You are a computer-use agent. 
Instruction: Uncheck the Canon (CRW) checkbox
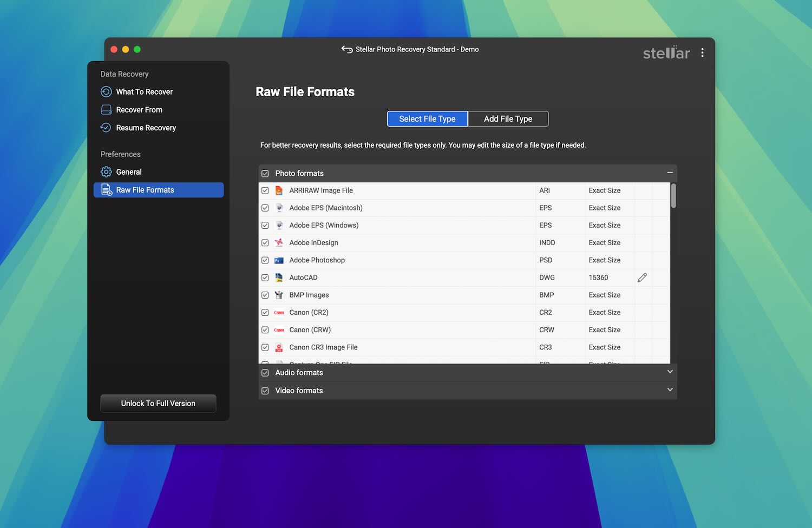pos(265,330)
